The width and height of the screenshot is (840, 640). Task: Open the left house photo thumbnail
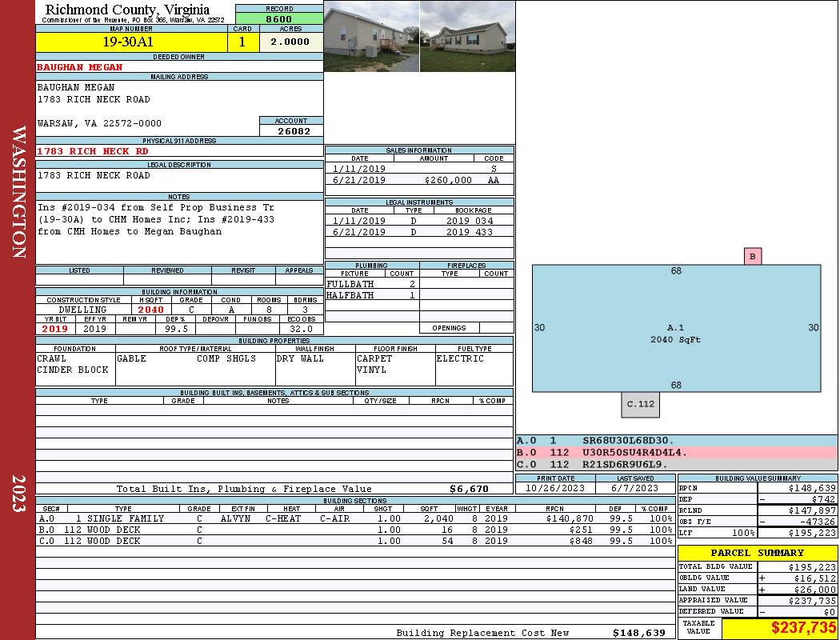371,36
